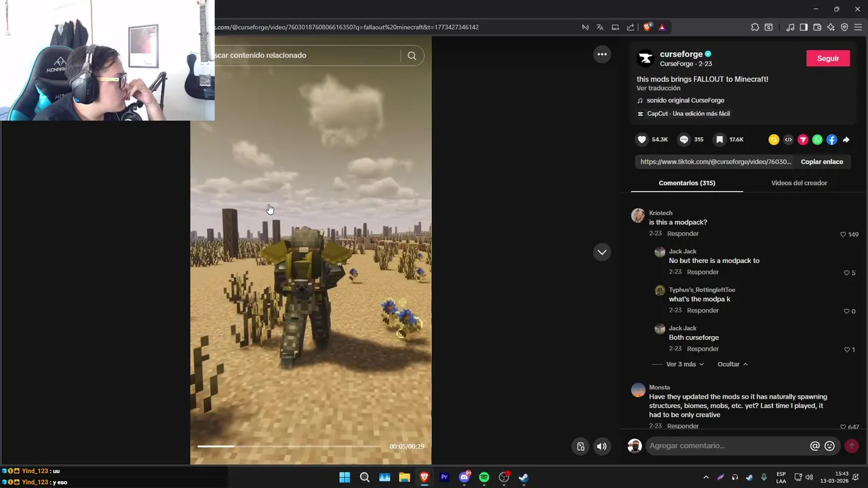Screen dimensions: 868x488
Task: Open Brave Rewards triangle icon
Action: point(662,27)
